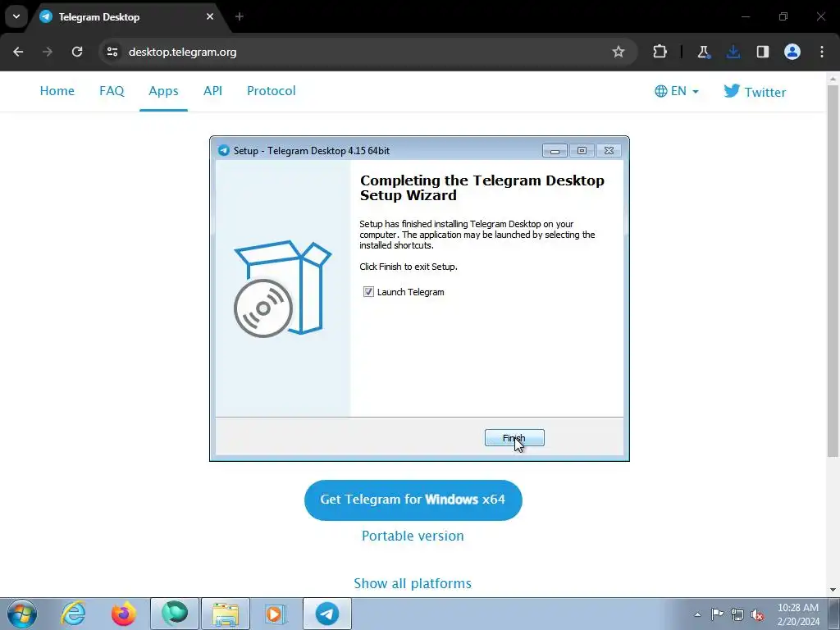The image size is (840, 630).
Task: Close the Telegram Desktop browser tab
Action: click(x=210, y=16)
